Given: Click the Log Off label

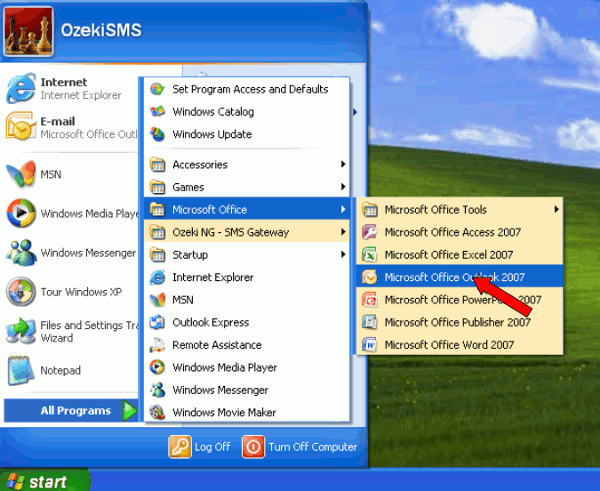Looking at the screenshot, I should [212, 447].
